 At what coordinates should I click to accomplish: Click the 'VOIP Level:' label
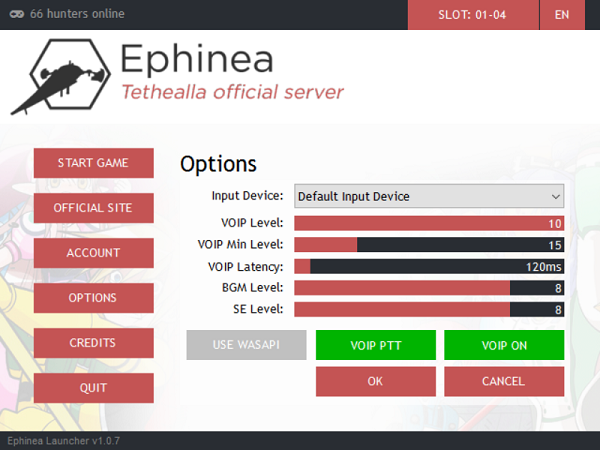click(x=252, y=223)
